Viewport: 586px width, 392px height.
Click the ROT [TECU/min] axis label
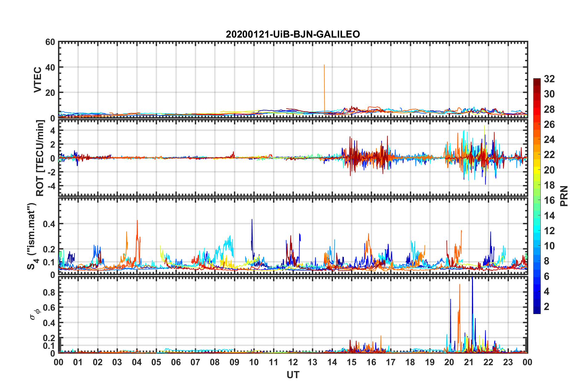[40, 158]
